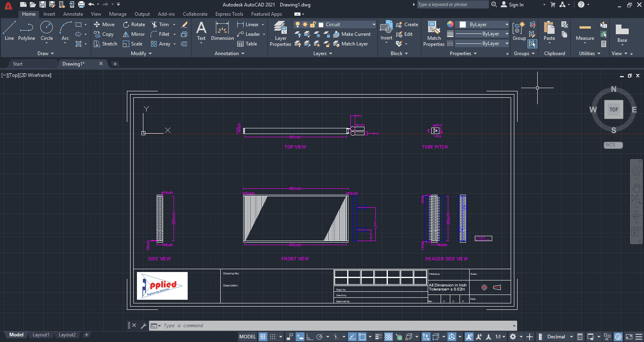Select the Arc tool
Image resolution: width=644 pixels, height=342 pixels.
point(65,31)
